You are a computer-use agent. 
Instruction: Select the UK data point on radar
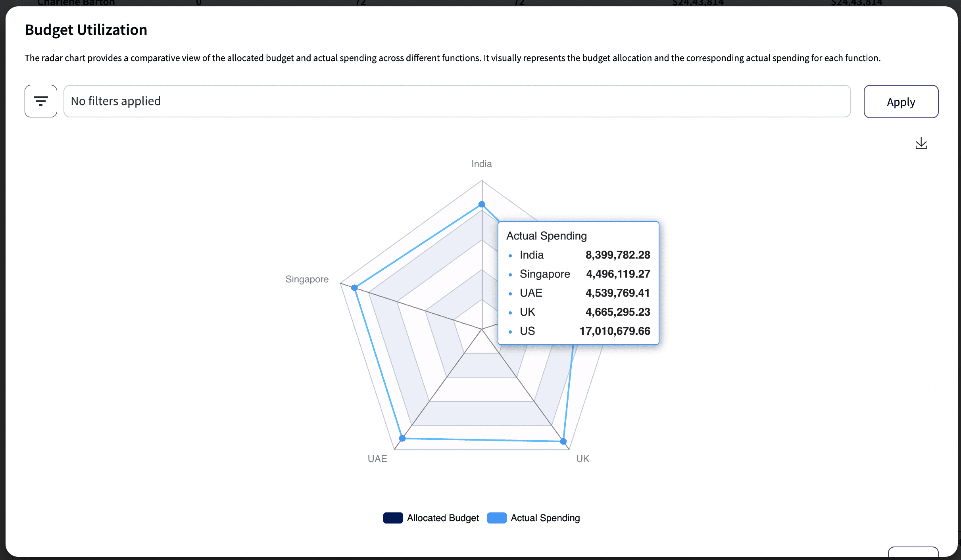coord(563,441)
